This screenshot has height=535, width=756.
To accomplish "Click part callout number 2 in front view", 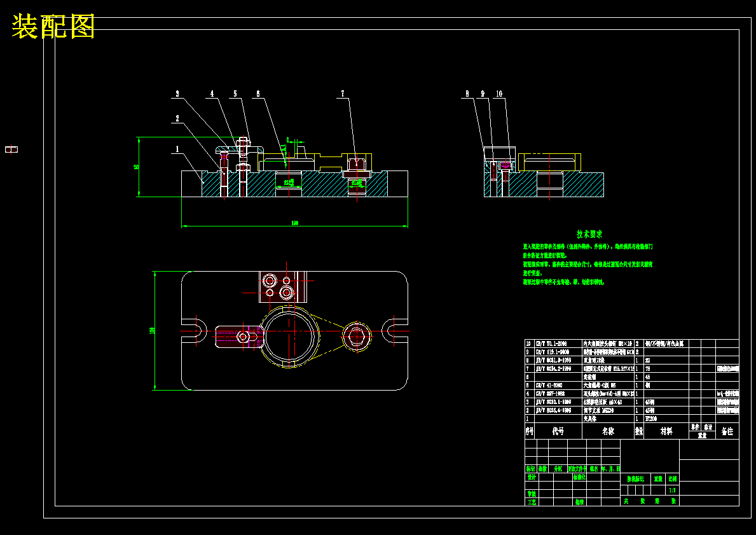I will coord(177,119).
